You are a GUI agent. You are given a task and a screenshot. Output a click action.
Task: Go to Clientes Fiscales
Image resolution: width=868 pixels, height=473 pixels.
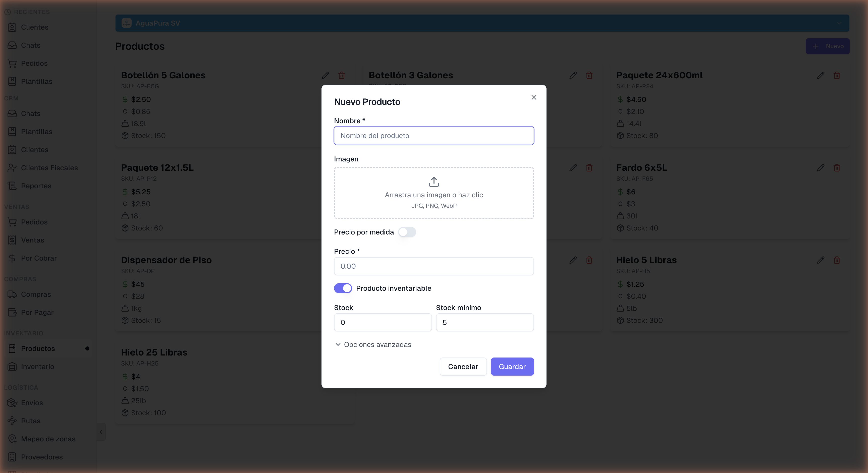pyautogui.click(x=49, y=168)
